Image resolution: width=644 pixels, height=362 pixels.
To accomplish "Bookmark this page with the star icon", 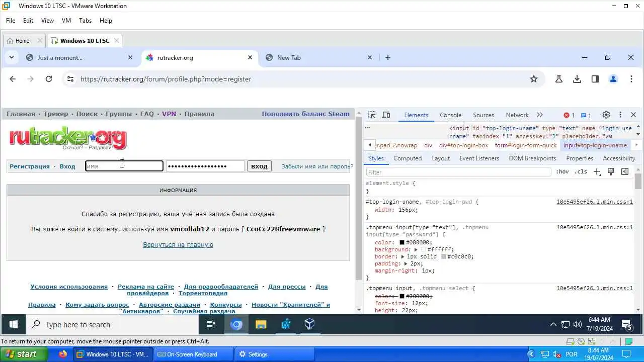I will point(534,79).
